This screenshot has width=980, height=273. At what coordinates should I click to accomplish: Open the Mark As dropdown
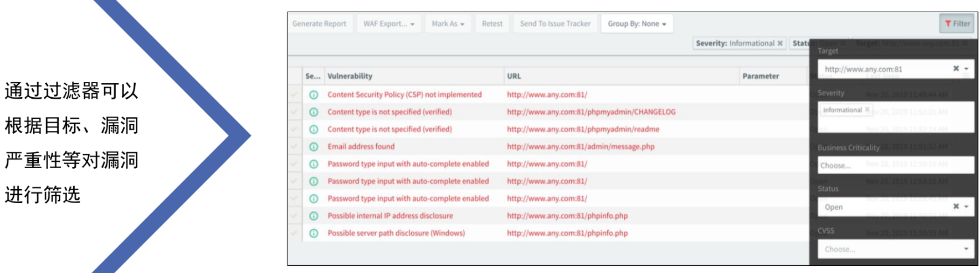[448, 24]
